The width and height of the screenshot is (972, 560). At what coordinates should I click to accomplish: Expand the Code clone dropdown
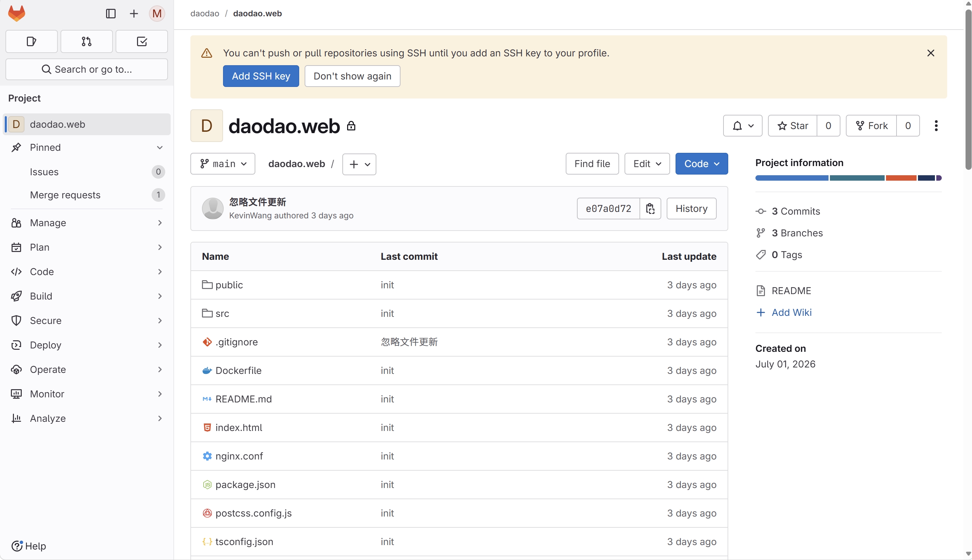(x=701, y=164)
